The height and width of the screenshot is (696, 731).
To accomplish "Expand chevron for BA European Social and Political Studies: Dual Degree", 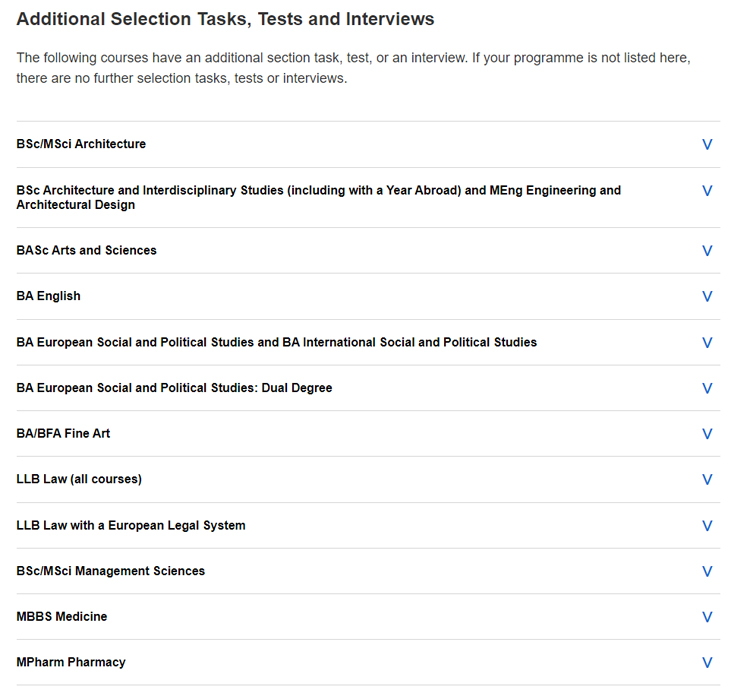I will click(x=707, y=388).
